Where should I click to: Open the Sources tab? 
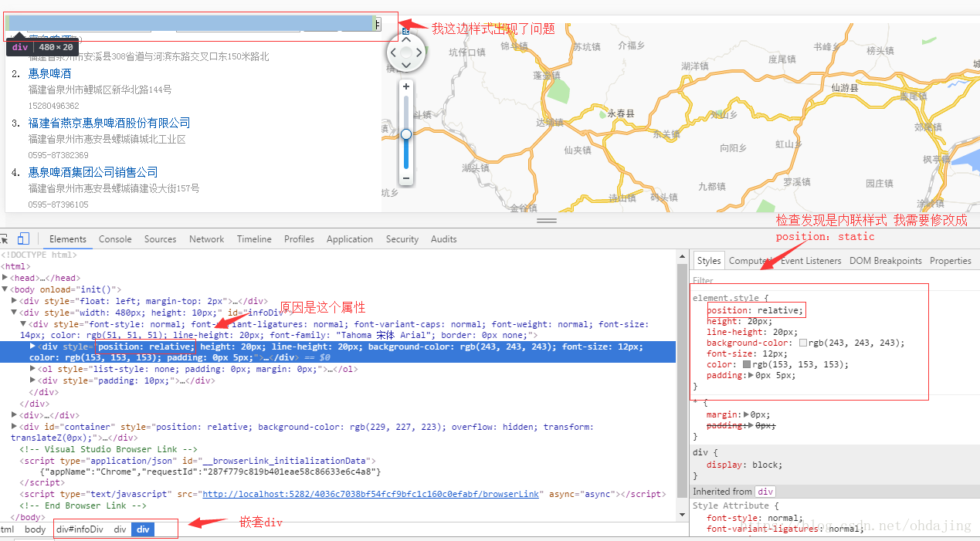tap(160, 239)
